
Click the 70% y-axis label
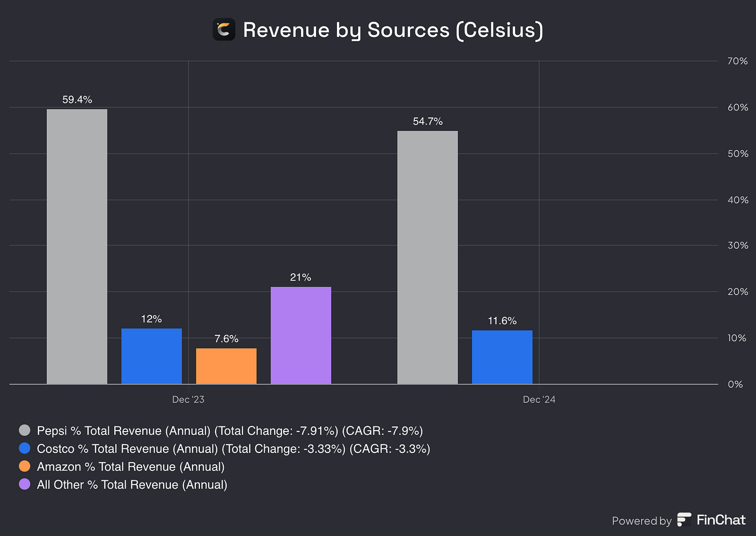738,61
